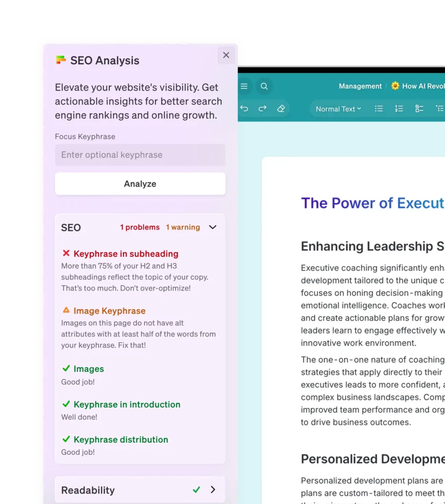Insert a checklist
The image size is (445, 504).
pyautogui.click(x=419, y=109)
